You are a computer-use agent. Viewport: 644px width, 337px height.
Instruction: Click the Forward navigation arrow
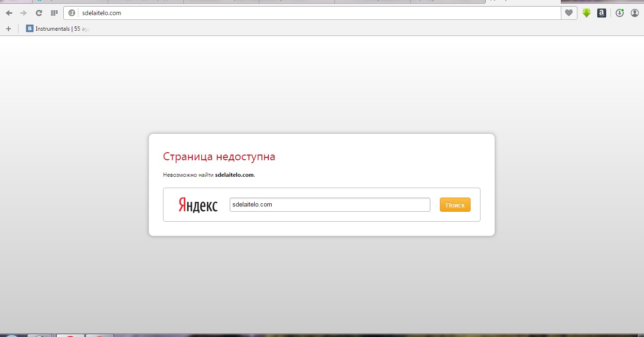pos(24,13)
